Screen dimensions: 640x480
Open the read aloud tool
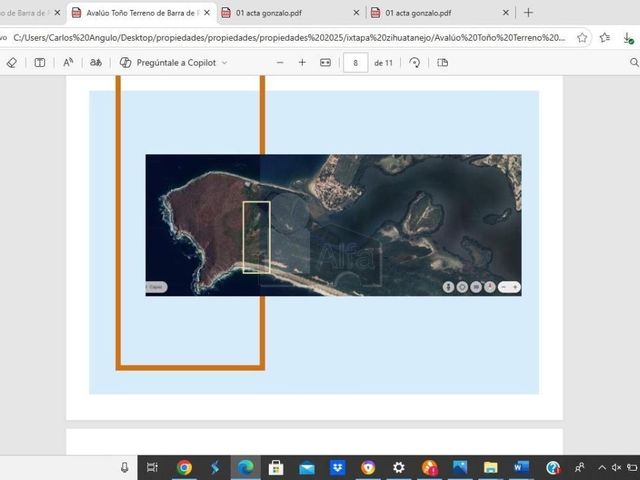68,62
